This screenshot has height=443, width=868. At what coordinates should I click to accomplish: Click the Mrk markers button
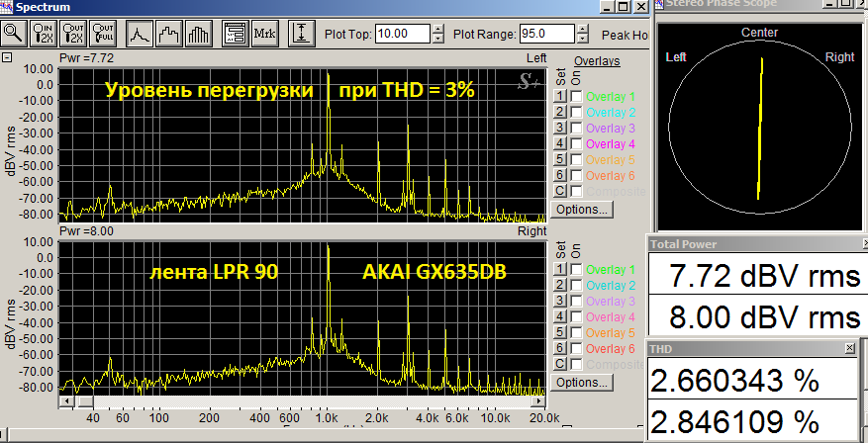[x=264, y=35]
